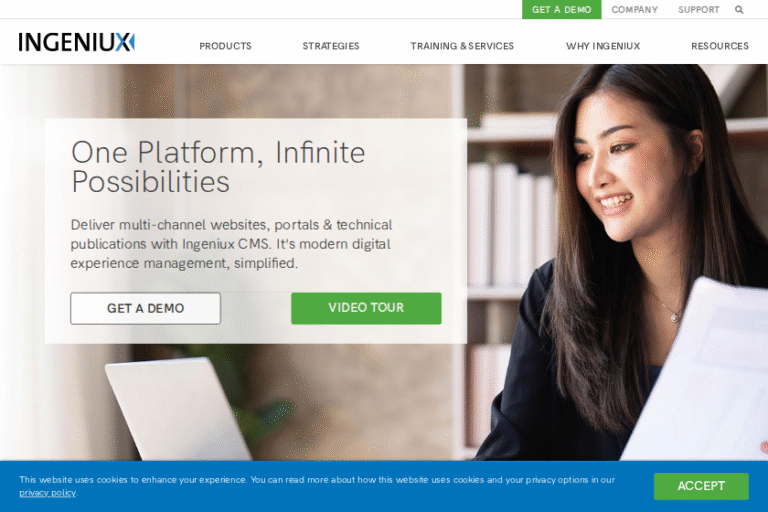Click the One Platform, Infinite Possibilities heading
This screenshot has width=768, height=512.
(x=218, y=167)
